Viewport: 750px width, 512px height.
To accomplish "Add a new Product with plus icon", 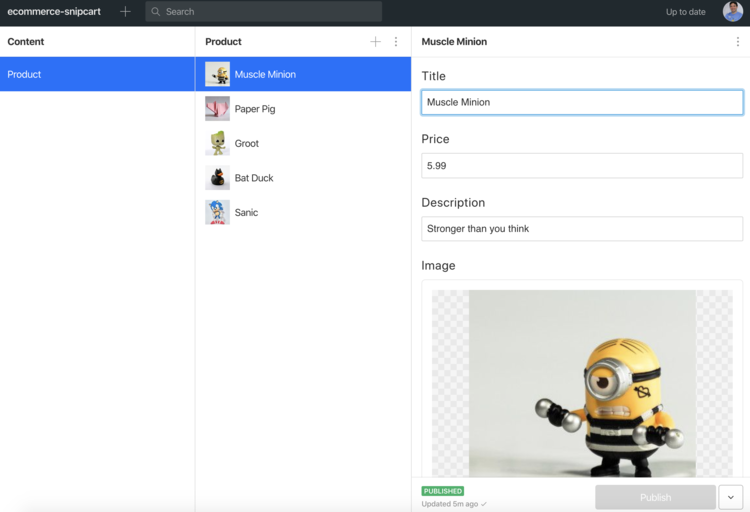I will click(375, 42).
